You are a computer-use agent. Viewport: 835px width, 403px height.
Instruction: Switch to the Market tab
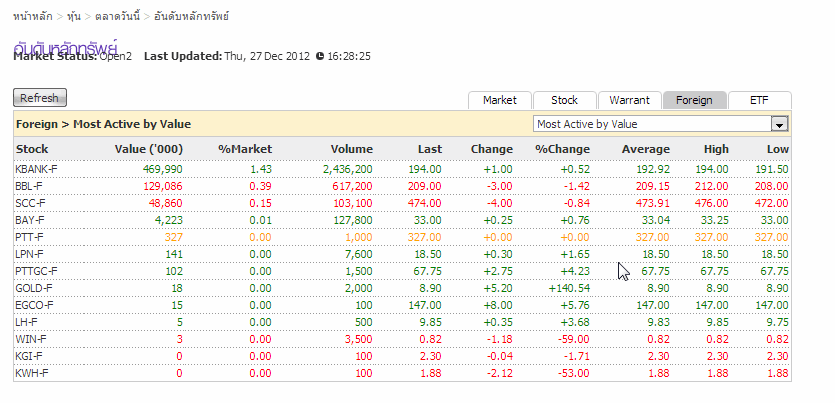pos(500,100)
